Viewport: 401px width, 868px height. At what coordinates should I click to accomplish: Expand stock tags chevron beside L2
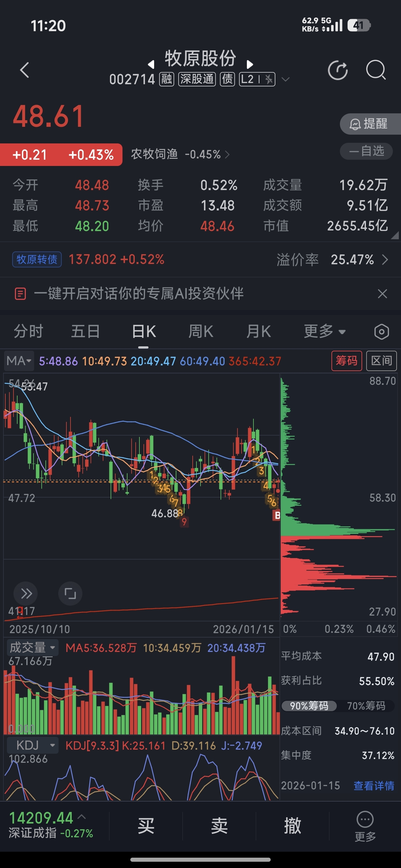pyautogui.click(x=285, y=80)
